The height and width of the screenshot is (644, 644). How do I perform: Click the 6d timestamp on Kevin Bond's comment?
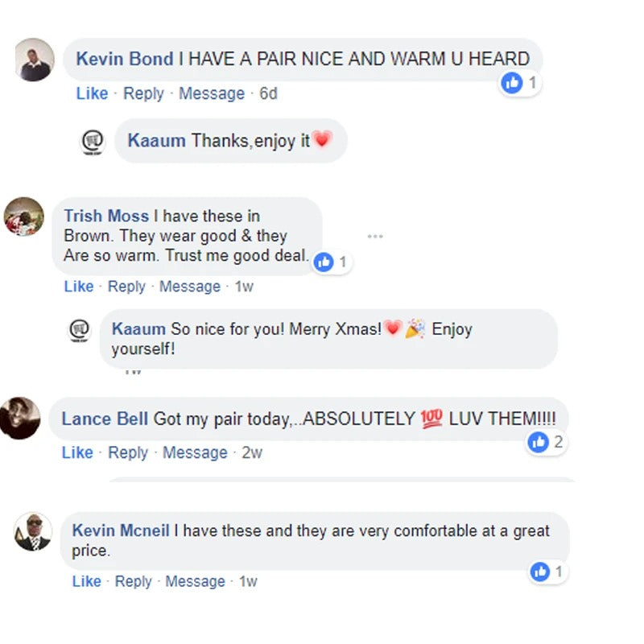click(268, 93)
